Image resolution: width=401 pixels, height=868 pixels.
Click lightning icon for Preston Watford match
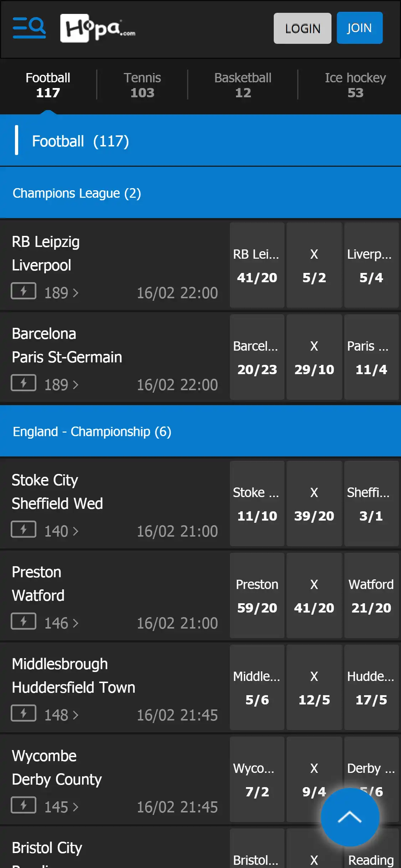24,621
